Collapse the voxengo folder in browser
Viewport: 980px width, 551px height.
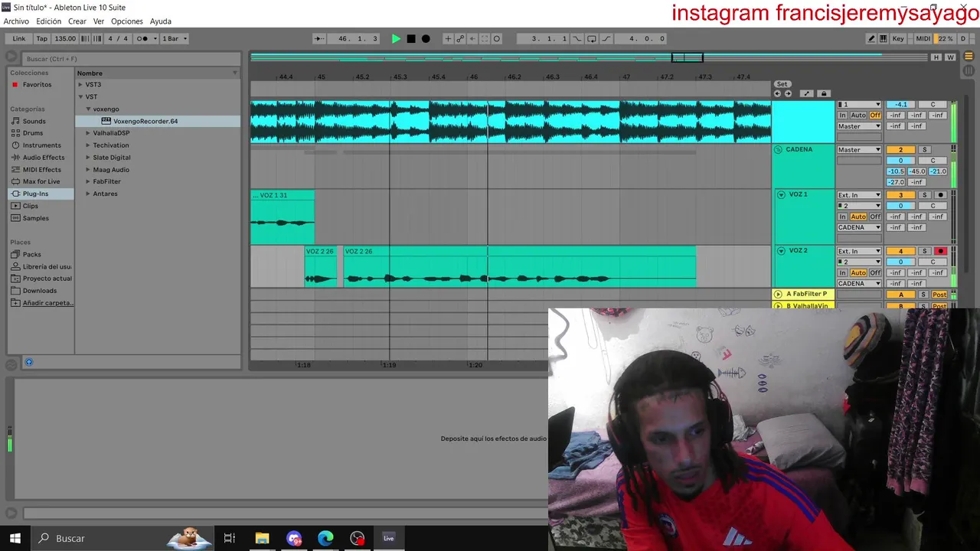[88, 109]
